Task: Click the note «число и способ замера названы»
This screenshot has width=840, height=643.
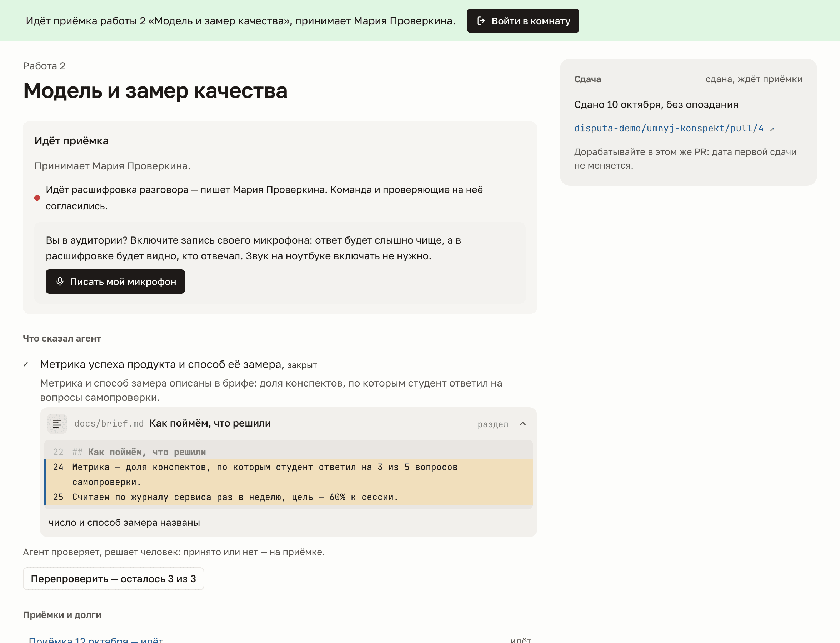Action: tap(124, 523)
